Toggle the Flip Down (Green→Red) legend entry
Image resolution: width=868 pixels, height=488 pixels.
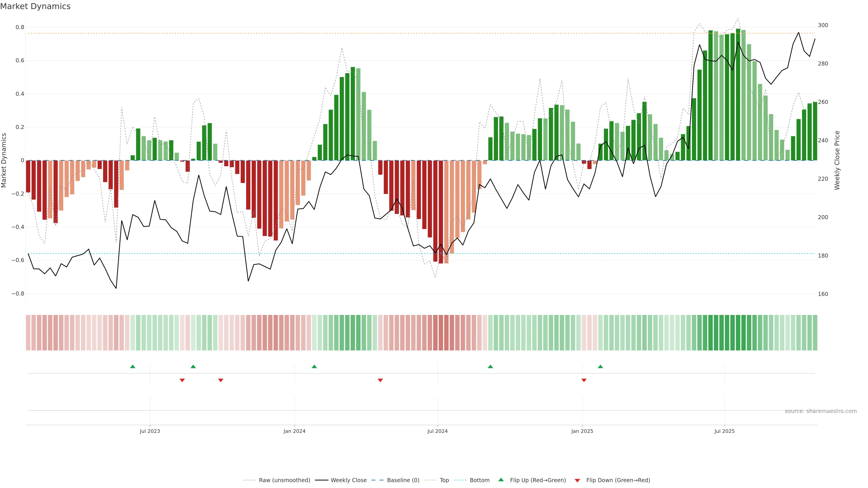pos(618,480)
